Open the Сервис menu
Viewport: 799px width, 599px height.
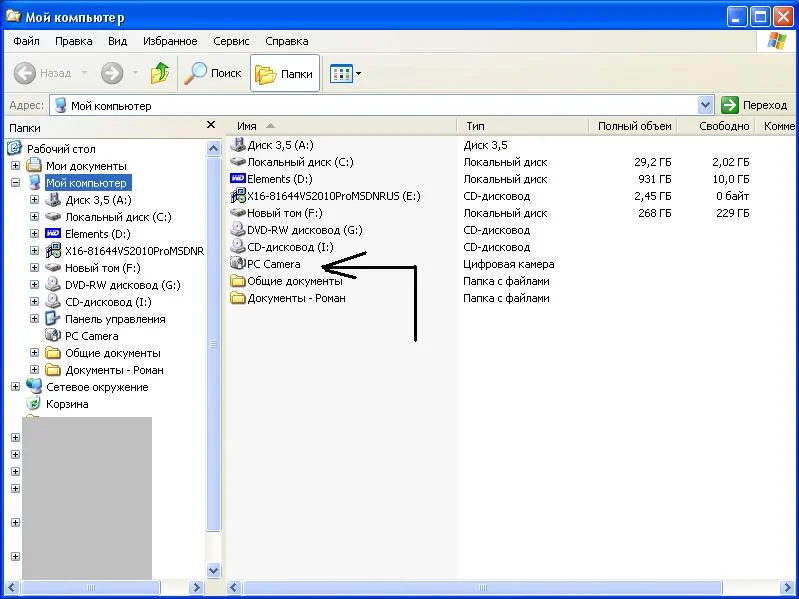point(231,41)
